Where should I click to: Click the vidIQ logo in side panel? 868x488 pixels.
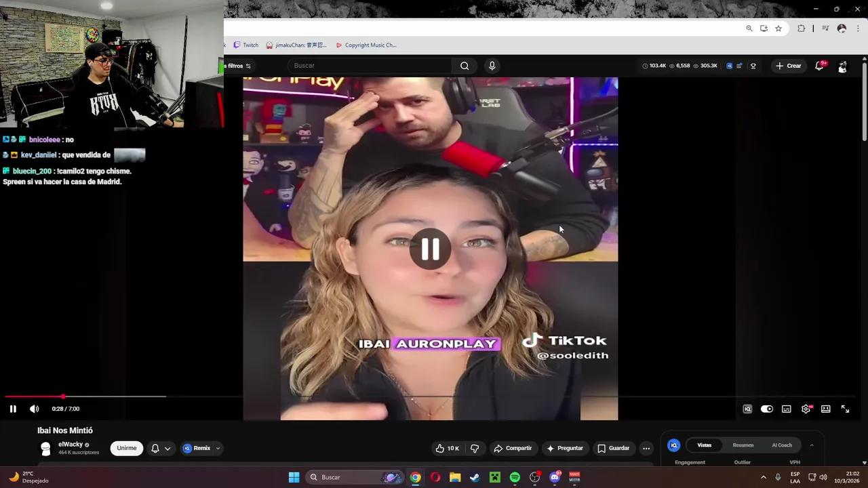[674, 445]
